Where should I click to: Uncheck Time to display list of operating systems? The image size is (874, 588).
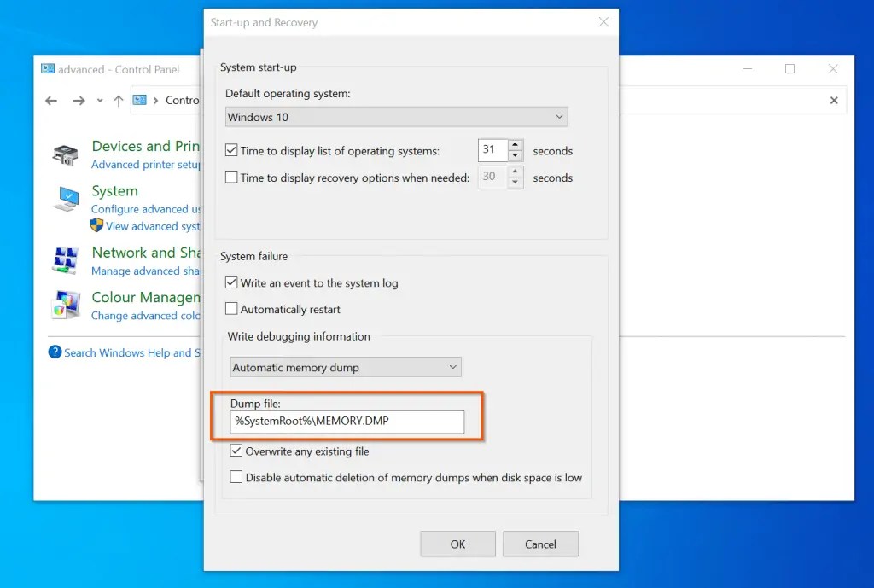[x=230, y=150]
